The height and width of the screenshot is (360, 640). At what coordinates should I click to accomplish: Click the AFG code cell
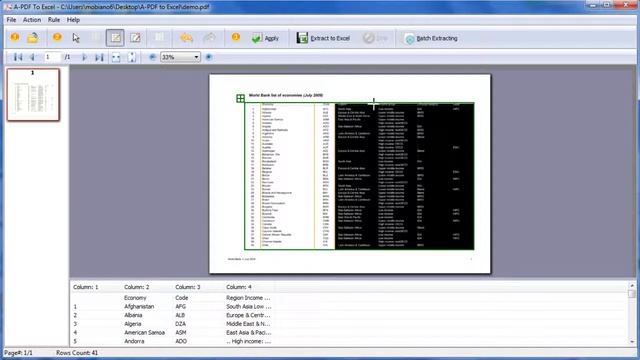click(180, 307)
